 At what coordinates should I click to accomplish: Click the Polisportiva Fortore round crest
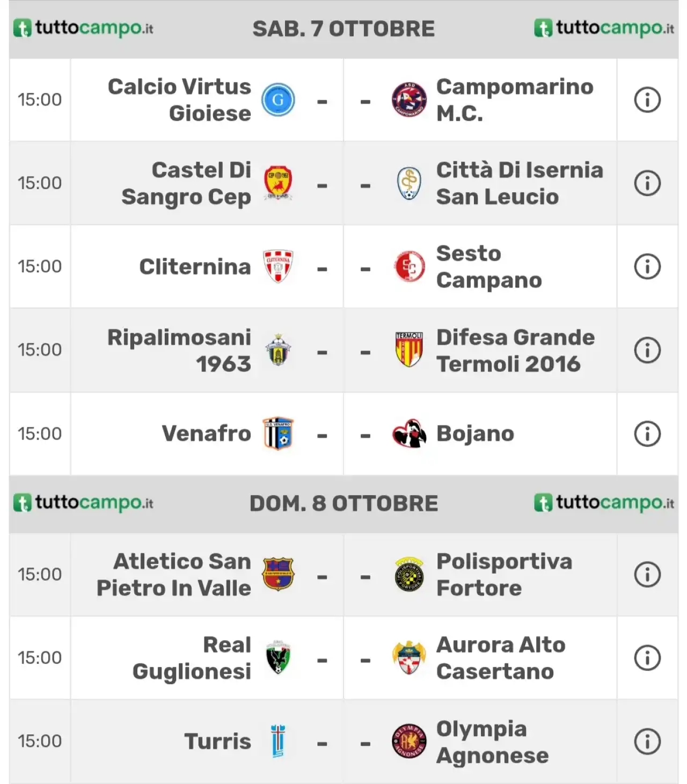409,575
